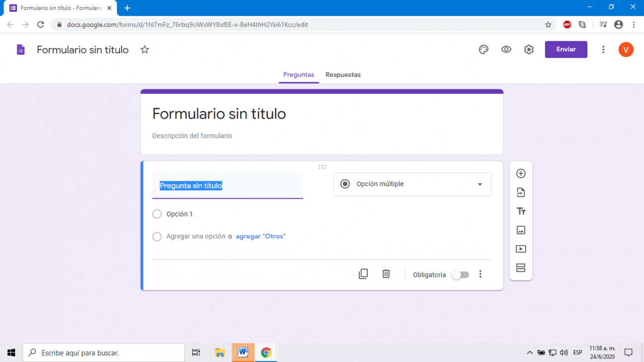Open form settings gear icon

tap(529, 50)
